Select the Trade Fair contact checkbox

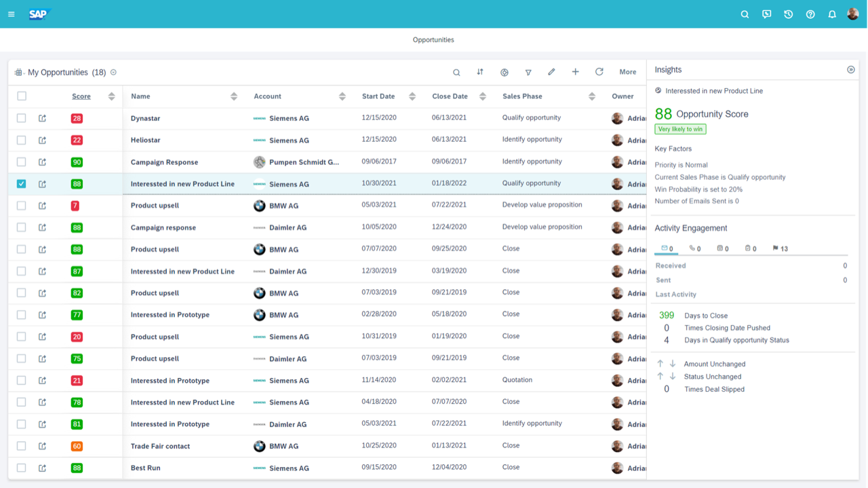click(22, 446)
